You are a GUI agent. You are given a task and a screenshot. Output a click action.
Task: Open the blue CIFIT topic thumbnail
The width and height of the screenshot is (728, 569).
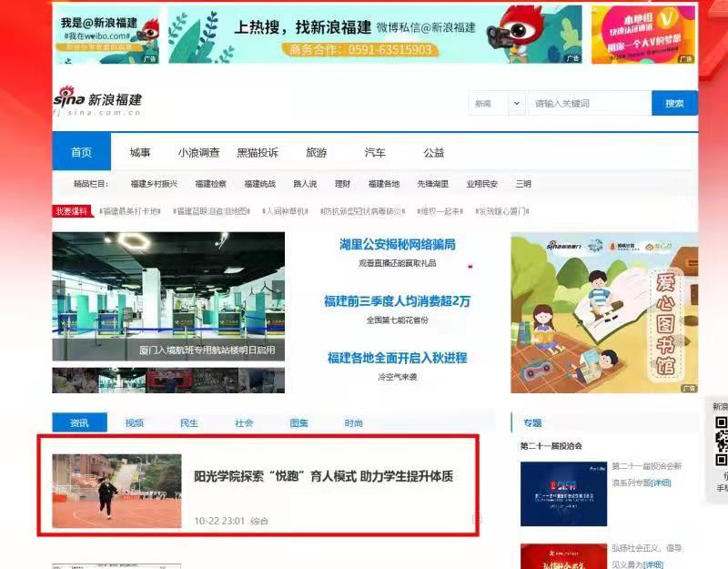pyautogui.click(x=563, y=493)
